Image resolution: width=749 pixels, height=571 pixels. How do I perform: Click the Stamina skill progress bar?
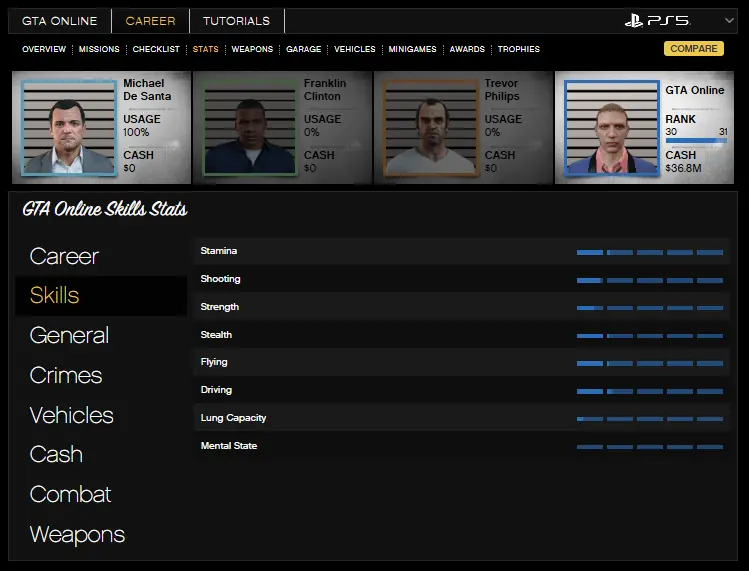pos(649,252)
